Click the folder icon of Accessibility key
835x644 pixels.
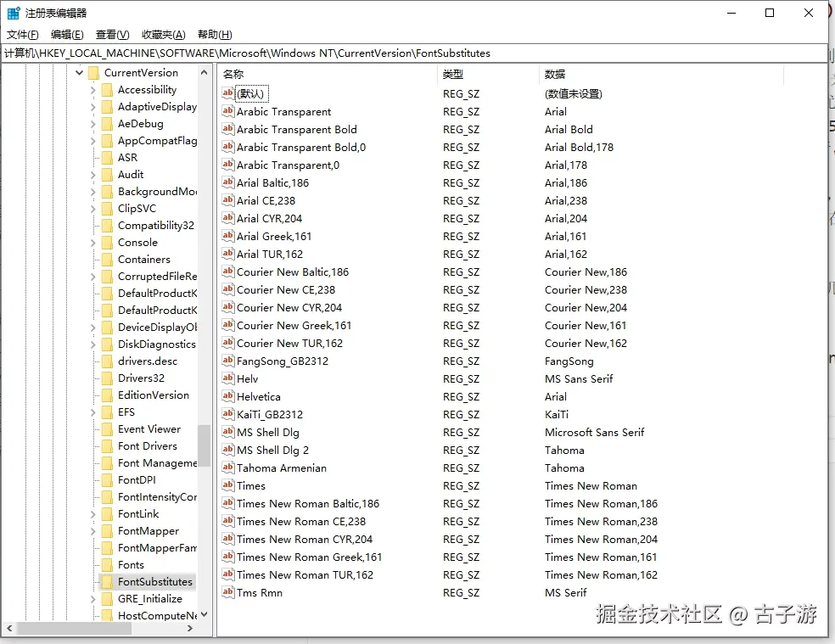[107, 89]
